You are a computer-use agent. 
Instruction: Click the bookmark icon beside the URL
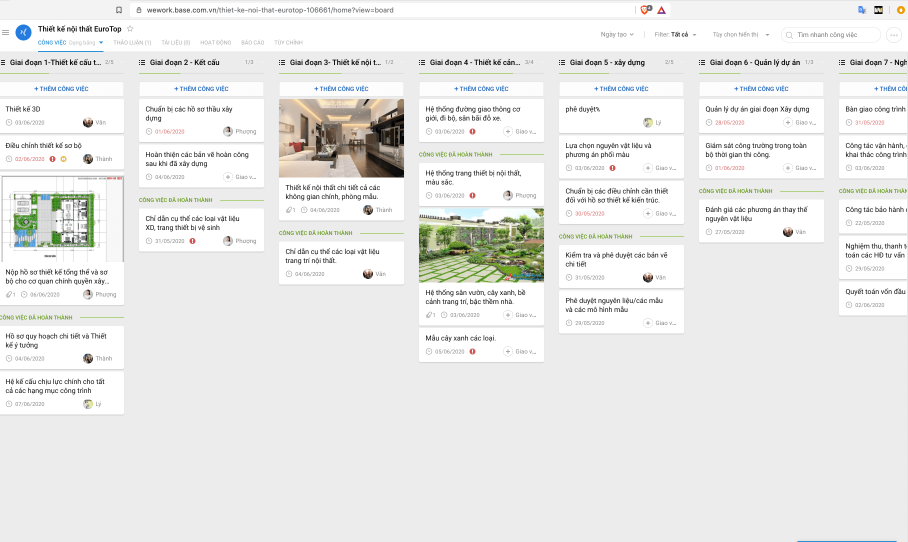click(119, 10)
